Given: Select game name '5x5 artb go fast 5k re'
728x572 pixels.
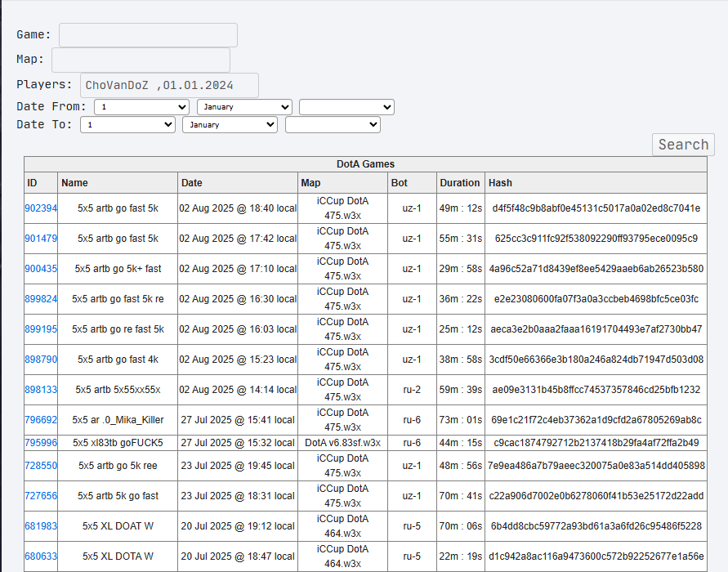Looking at the screenshot, I should coord(118,298).
